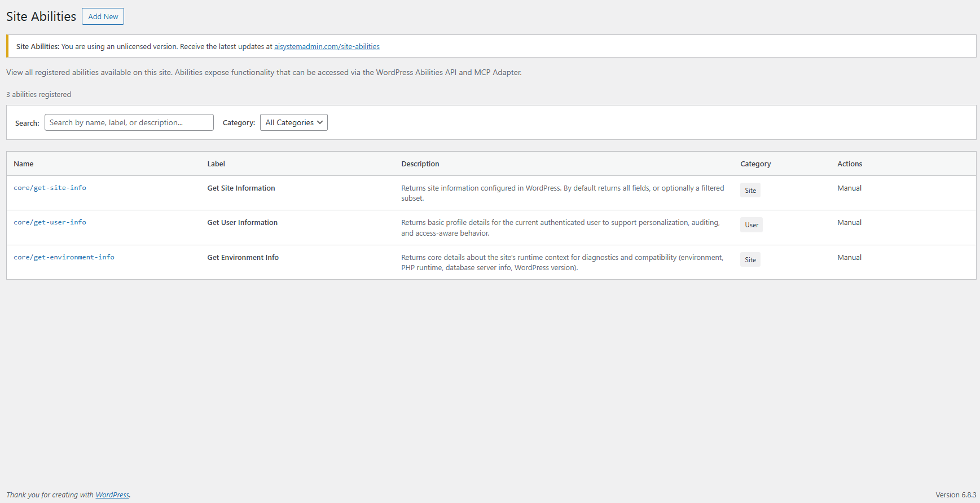The image size is (980, 503).
Task: Click the Add New button
Action: click(103, 16)
